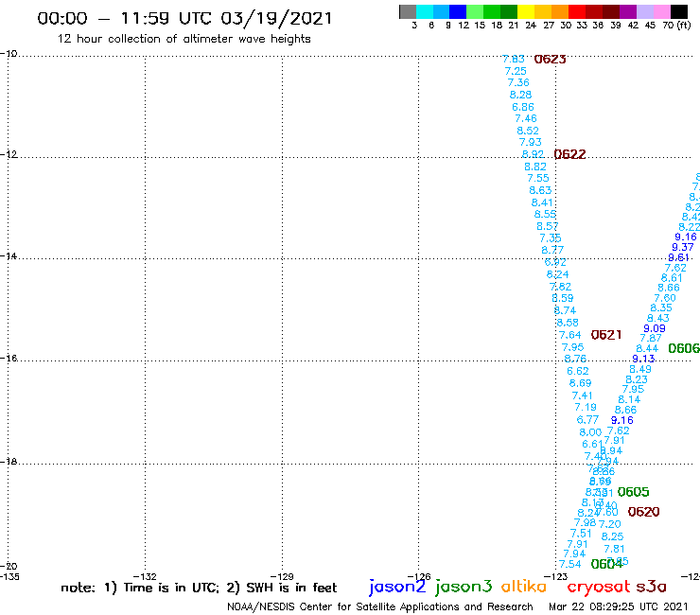Click the timestamp 'Mar 22 08:29:25 UTC 2021'
This screenshot has width=700, height=615.
[619, 607]
